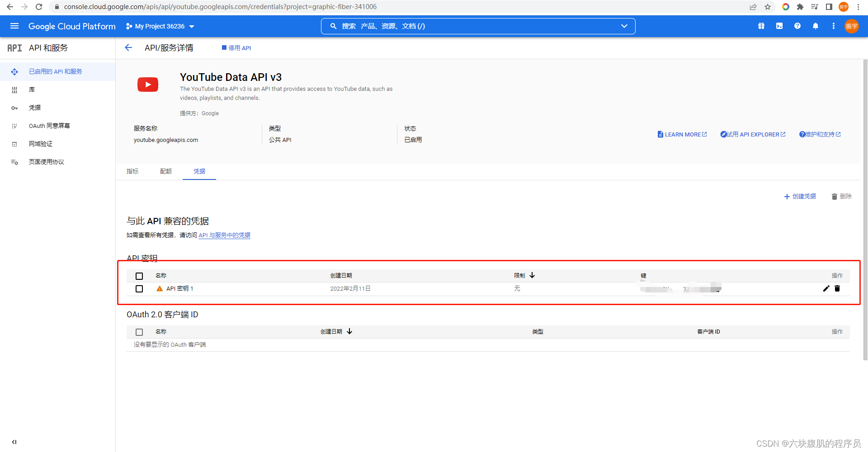Click the 停用 API button
Viewport: 868px width, 452px height.
point(236,48)
